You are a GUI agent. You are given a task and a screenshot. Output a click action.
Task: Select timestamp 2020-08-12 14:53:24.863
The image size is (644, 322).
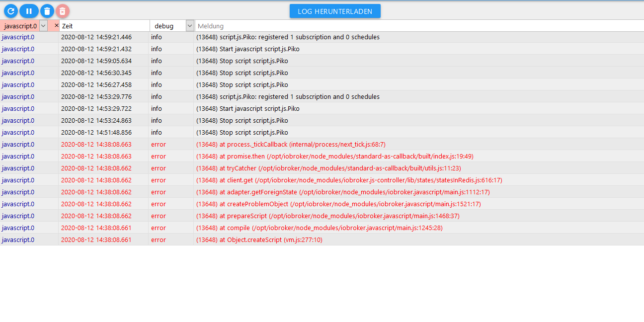pos(96,120)
